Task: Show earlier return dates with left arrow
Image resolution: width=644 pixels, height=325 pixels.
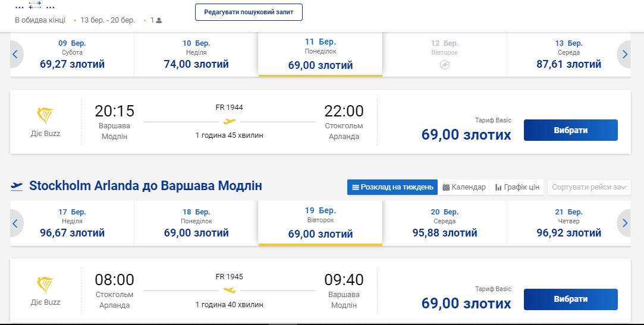Action: 16,223
